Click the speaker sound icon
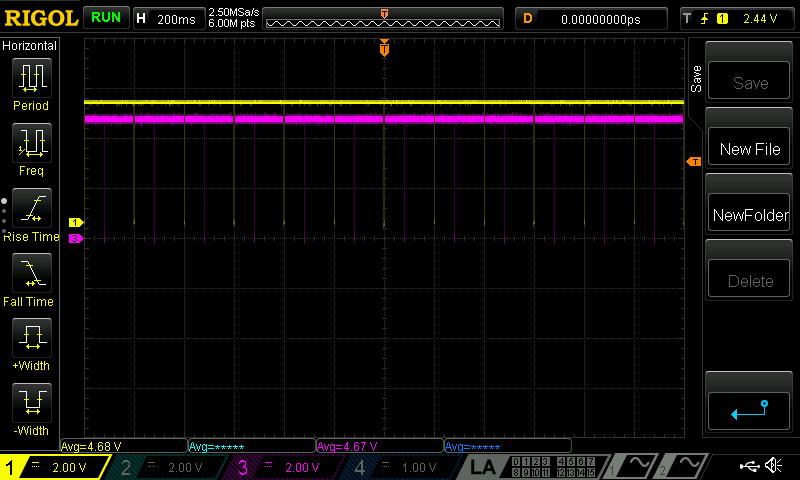The image size is (800, 480). (x=773, y=465)
